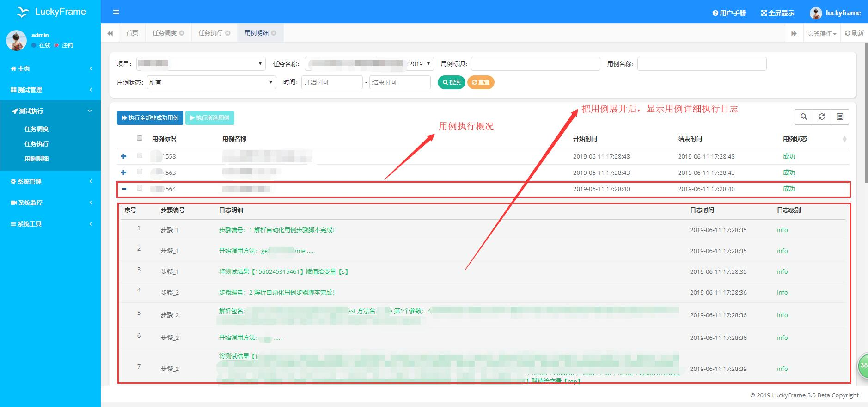Expand case -558 with plus icon
The width and height of the screenshot is (868, 407).
pos(123,156)
